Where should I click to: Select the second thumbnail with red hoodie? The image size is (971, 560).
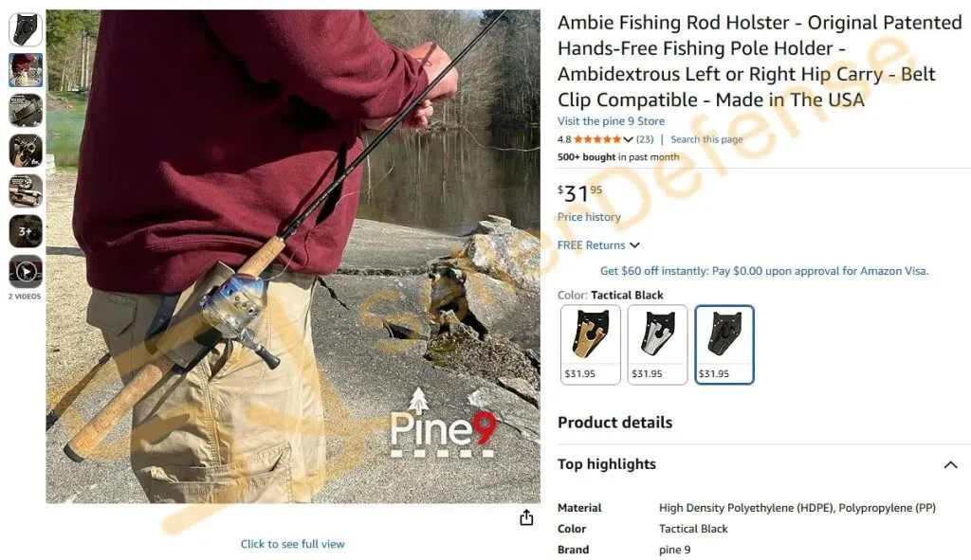click(26, 70)
